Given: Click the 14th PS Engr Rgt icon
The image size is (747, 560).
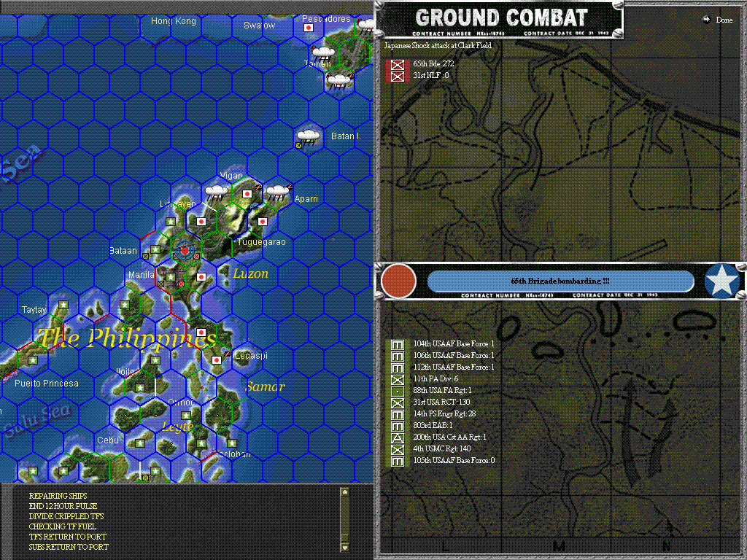Looking at the screenshot, I should (x=398, y=415).
